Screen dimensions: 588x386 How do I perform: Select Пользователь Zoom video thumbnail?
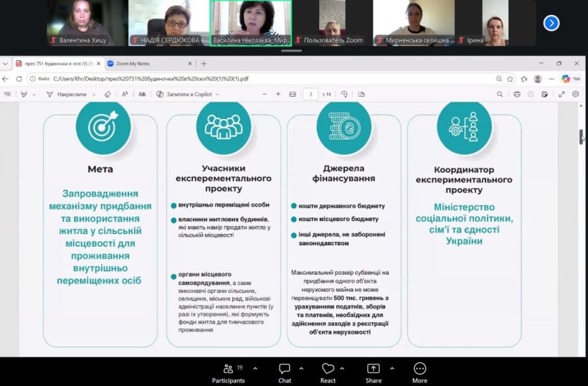(x=332, y=23)
